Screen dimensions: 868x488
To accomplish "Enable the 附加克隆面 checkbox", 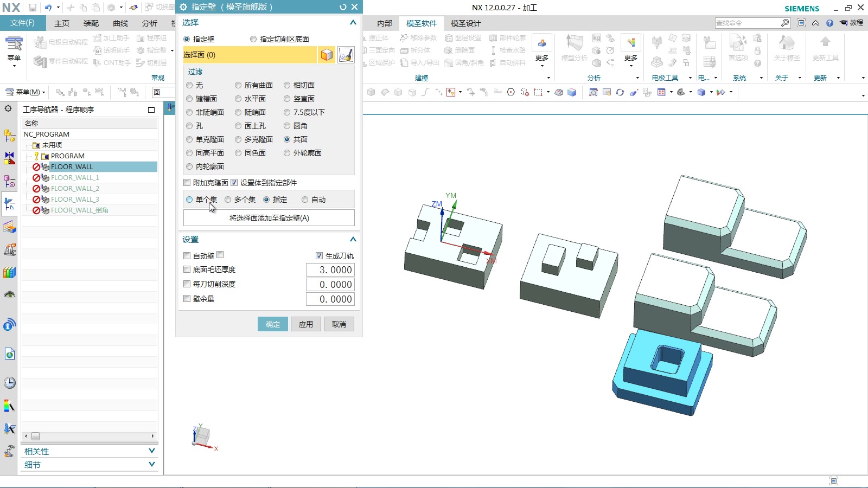I will (187, 183).
